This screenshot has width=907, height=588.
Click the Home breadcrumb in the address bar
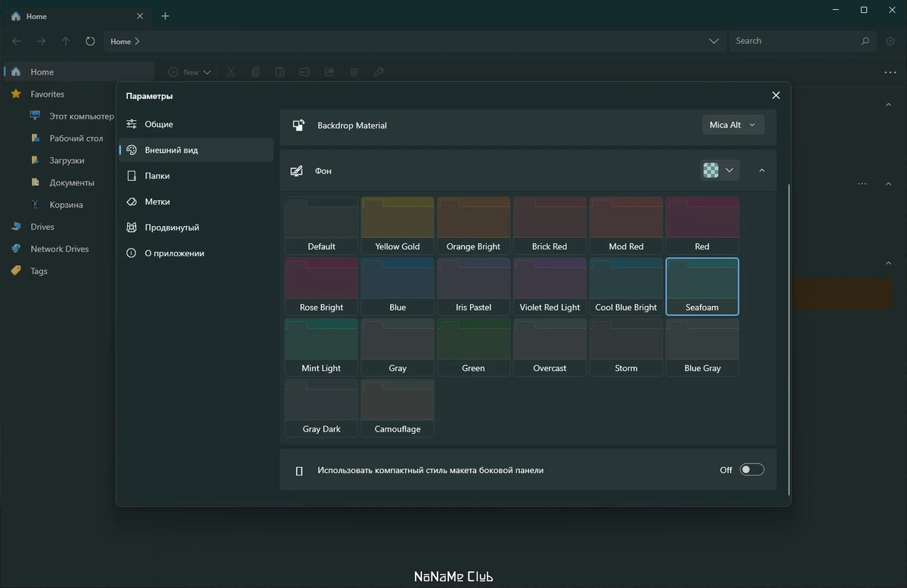click(120, 42)
